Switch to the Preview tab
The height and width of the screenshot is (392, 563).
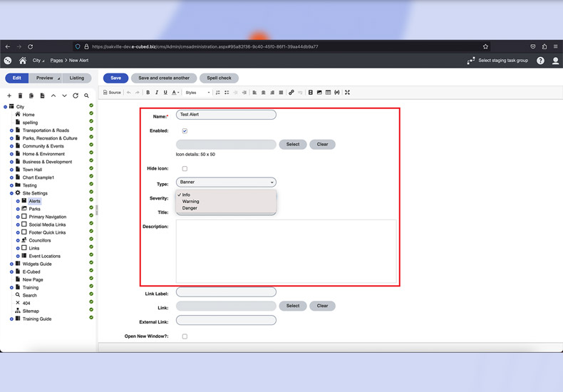tap(45, 78)
